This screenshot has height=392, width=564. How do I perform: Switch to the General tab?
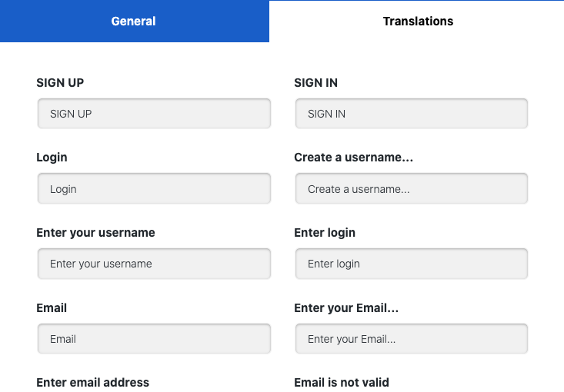click(134, 22)
